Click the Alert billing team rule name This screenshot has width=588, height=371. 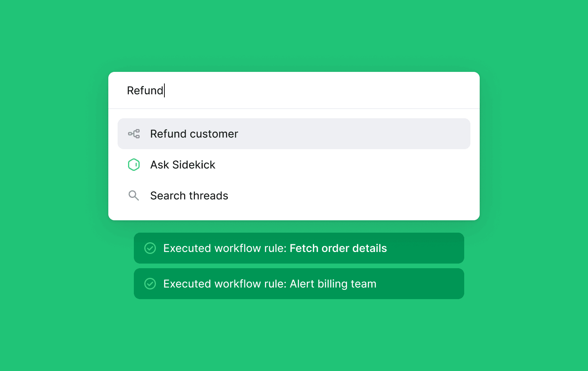pyautogui.click(x=333, y=284)
